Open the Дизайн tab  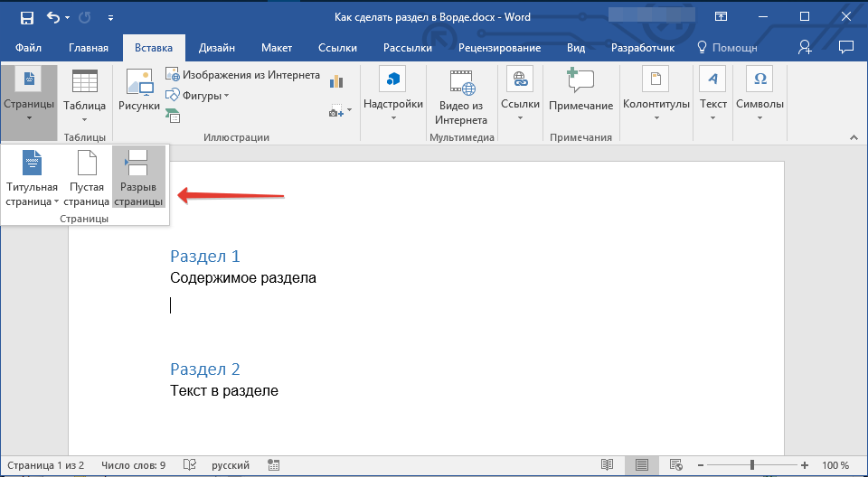(x=219, y=48)
